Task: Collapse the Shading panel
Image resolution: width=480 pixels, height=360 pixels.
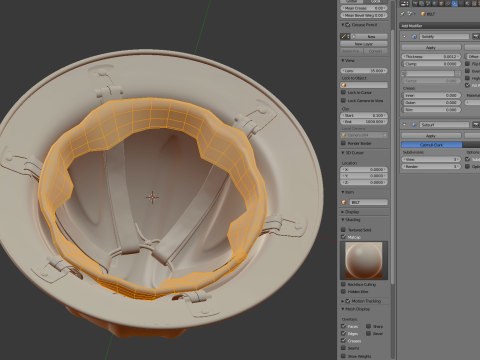Action: [x=343, y=220]
